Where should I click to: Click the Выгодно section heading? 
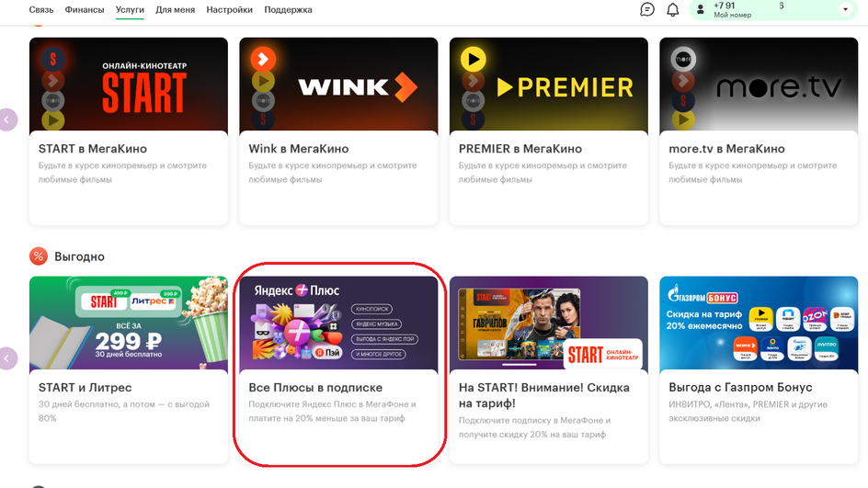pos(79,256)
